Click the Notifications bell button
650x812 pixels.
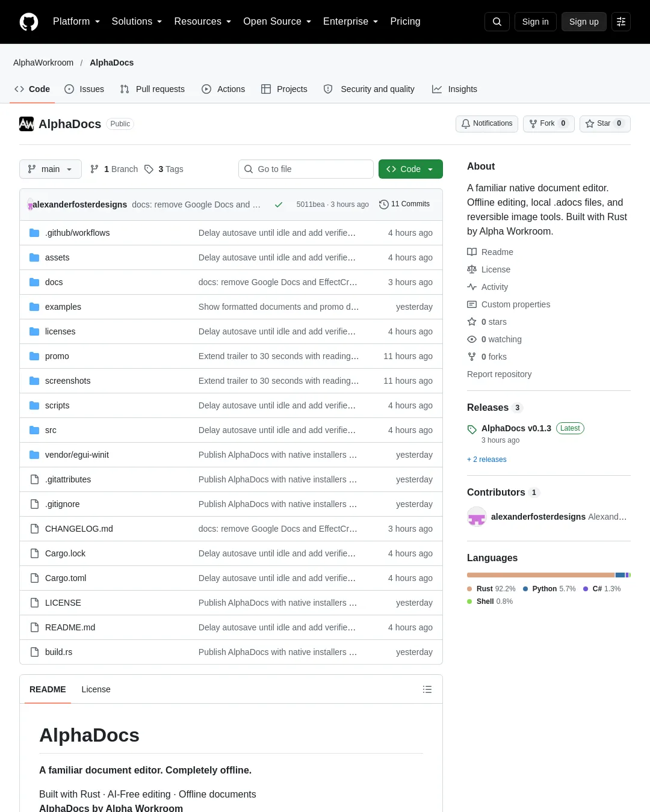[x=487, y=123]
